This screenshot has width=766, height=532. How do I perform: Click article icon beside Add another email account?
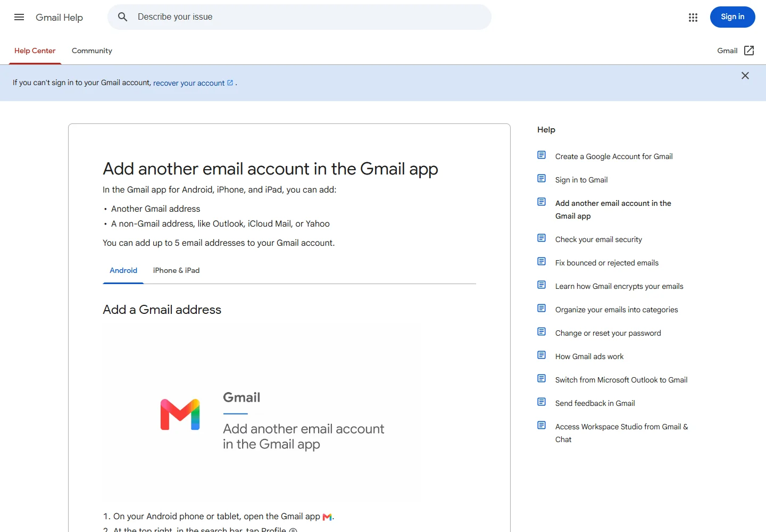(542, 202)
